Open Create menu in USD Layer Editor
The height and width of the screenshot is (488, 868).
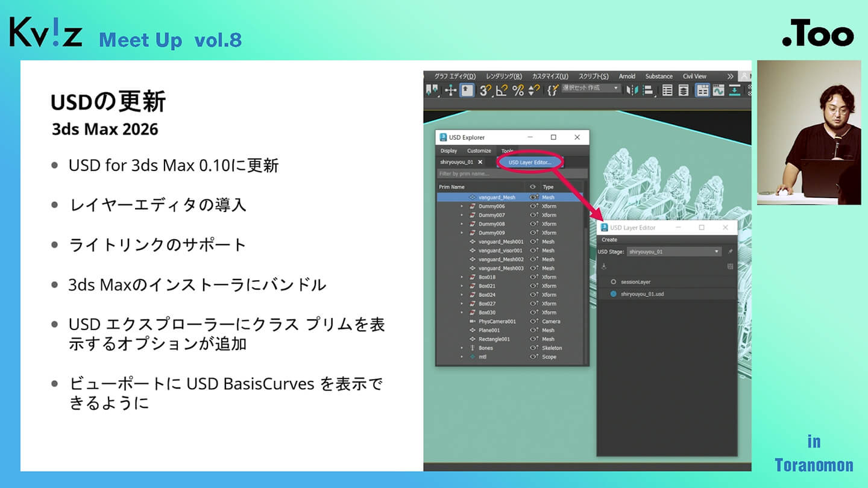tap(609, 240)
